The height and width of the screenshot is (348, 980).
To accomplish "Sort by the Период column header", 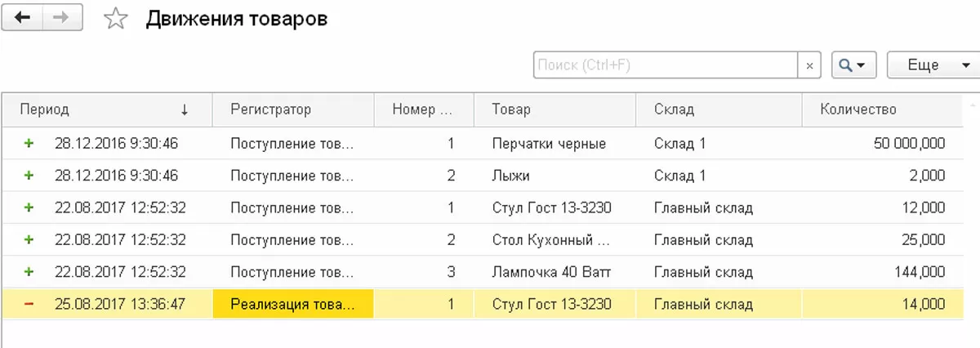I will pyautogui.click(x=106, y=109).
